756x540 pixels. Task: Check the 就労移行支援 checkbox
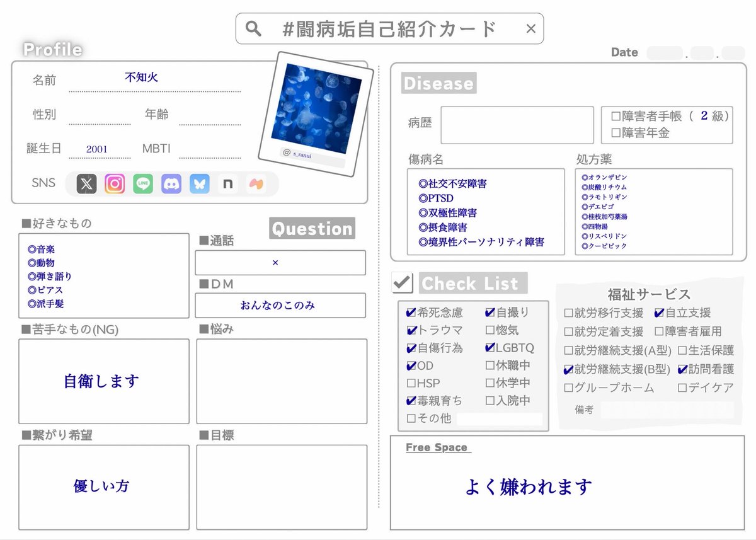568,313
